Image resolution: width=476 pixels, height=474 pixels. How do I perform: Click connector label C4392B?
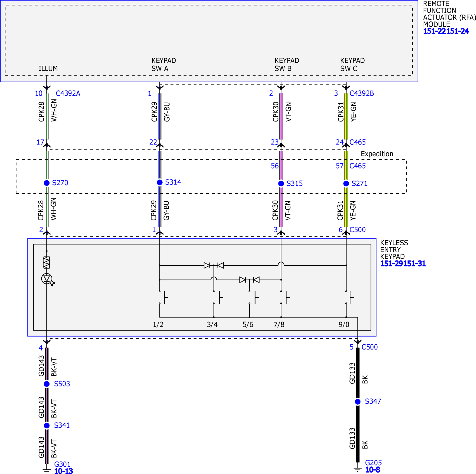tap(362, 93)
